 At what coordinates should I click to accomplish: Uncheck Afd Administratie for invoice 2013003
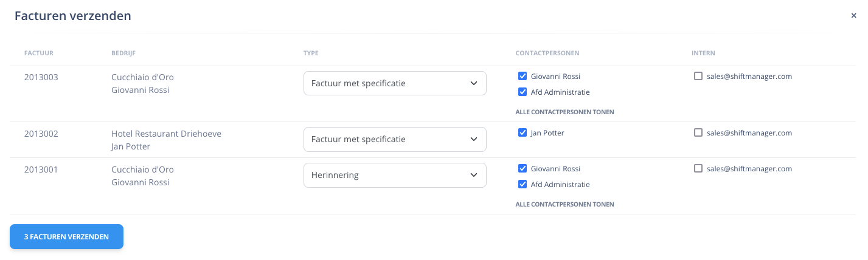(x=522, y=92)
